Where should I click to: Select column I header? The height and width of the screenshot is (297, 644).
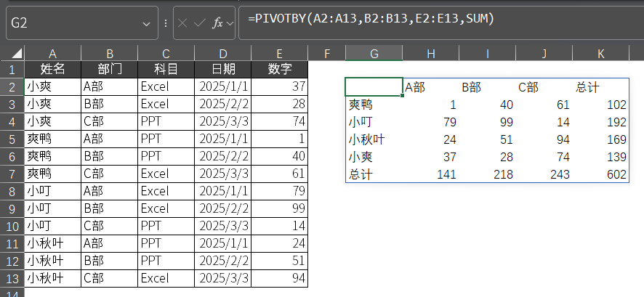tap(488, 53)
